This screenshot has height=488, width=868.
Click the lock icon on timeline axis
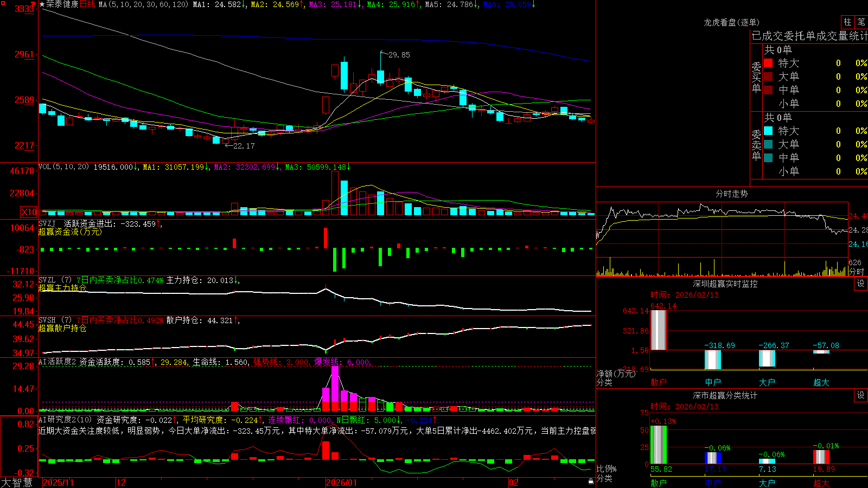click(591, 481)
